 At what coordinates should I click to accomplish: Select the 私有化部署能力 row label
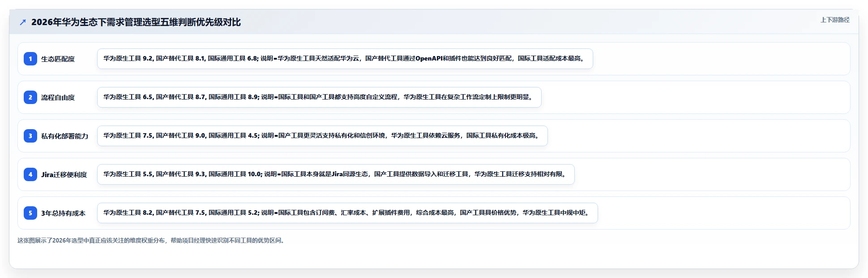64,136
